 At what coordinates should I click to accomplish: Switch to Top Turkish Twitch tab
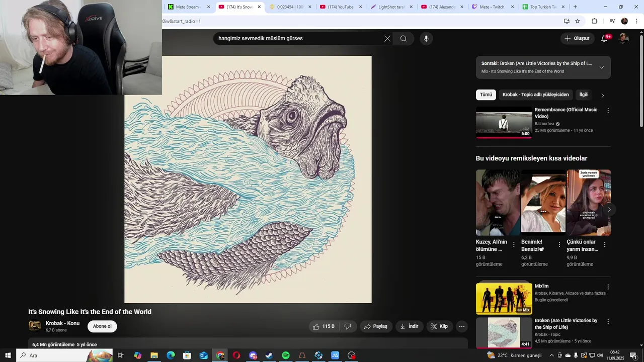coord(543,7)
